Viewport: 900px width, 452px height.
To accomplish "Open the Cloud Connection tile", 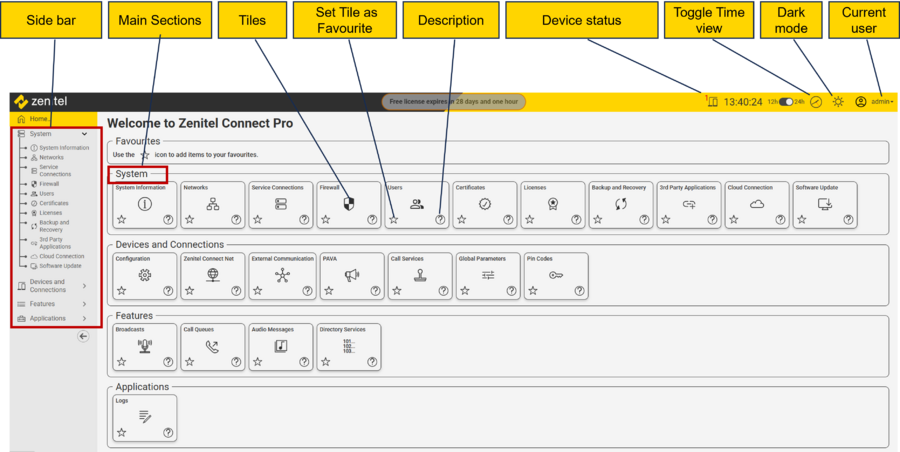I will point(757,205).
